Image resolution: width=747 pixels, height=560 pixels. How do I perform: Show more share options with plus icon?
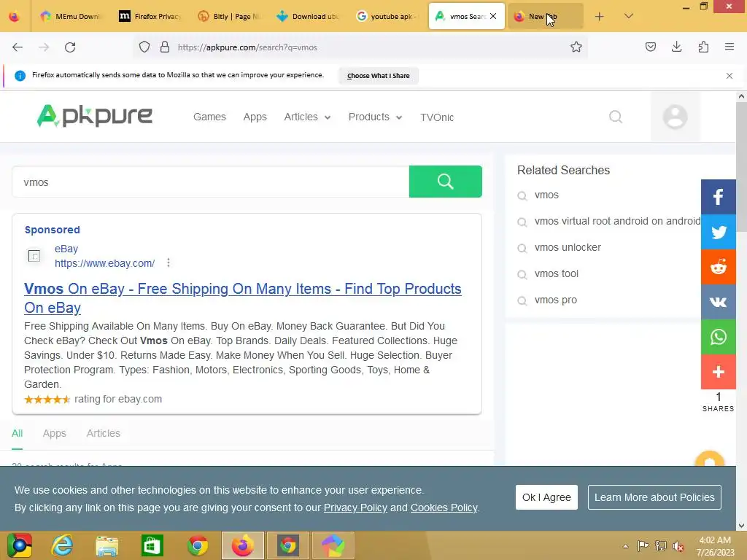point(719,372)
